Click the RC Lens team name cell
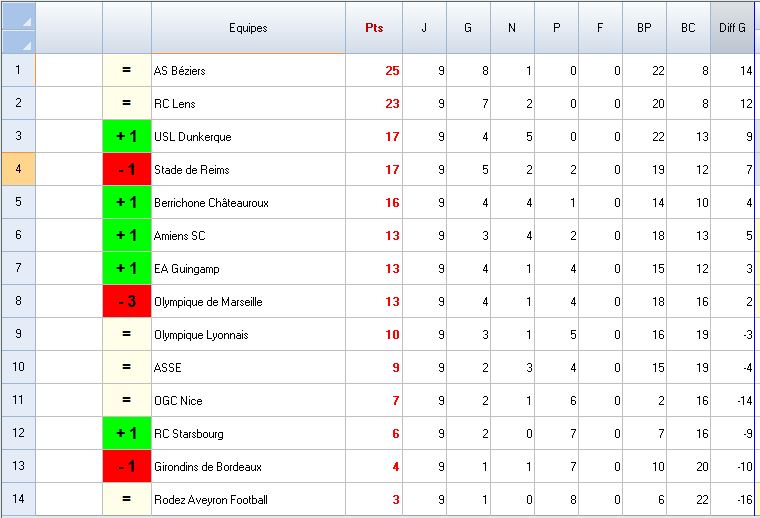 pyautogui.click(x=248, y=104)
